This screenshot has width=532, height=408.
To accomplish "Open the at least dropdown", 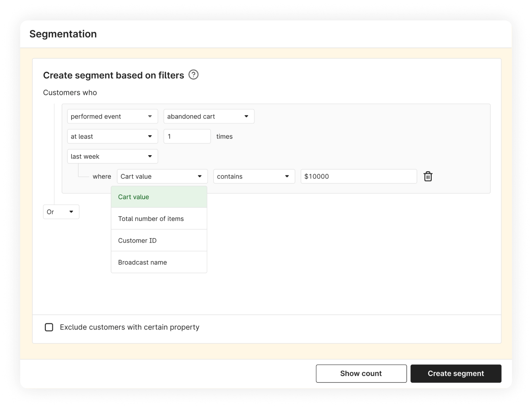I will [x=112, y=136].
